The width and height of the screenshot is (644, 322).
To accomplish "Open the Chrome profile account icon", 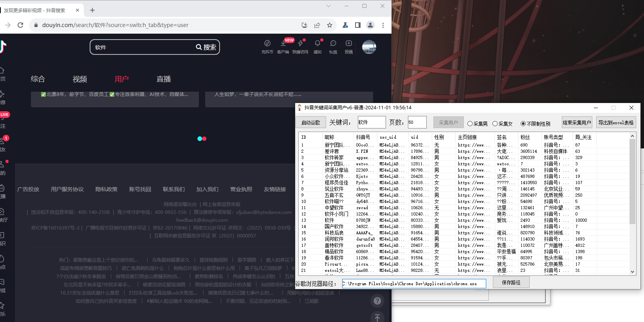I will point(370,25).
